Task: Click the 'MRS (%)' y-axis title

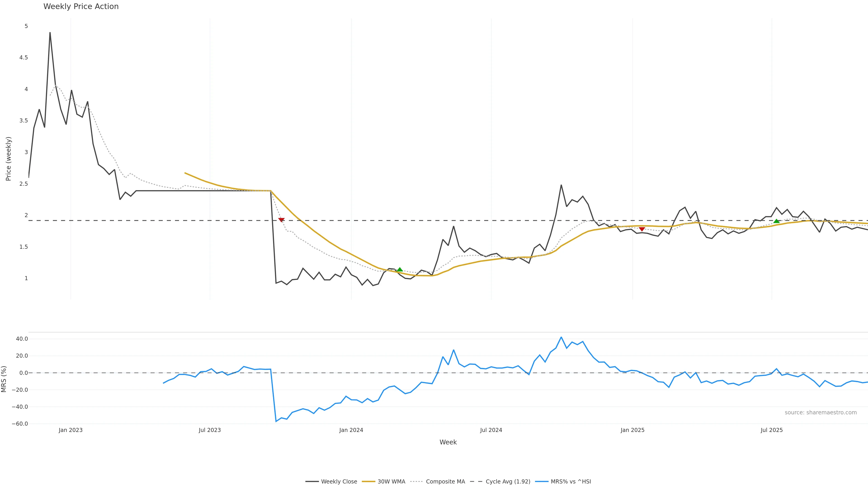Action: [4, 379]
